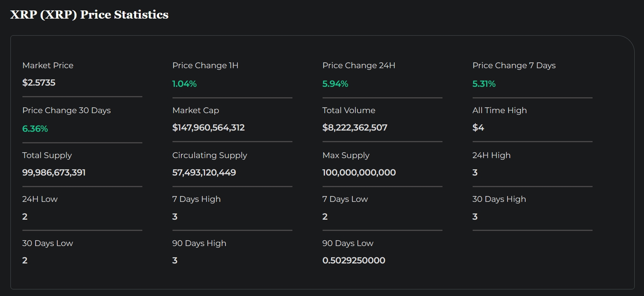Click the Total Volume figure $8,222,362,507
This screenshot has width=644, height=296.
tap(355, 127)
